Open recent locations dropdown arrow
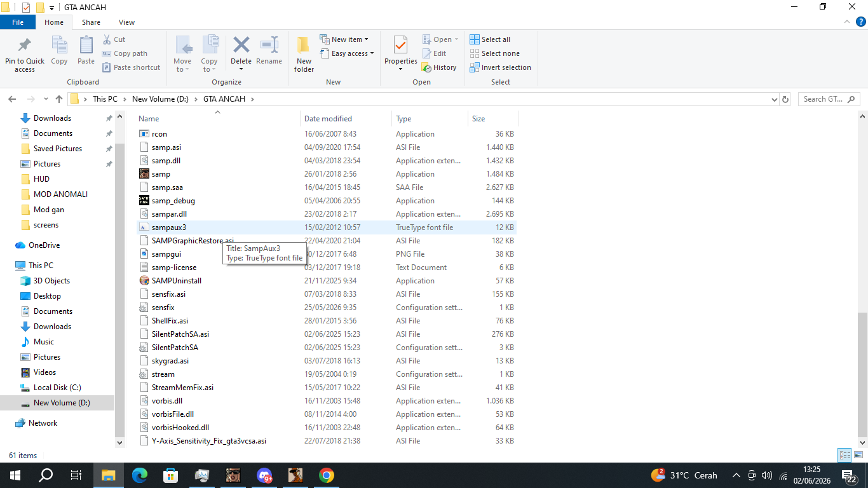Viewport: 868px width, 488px height. pyautogui.click(x=46, y=99)
